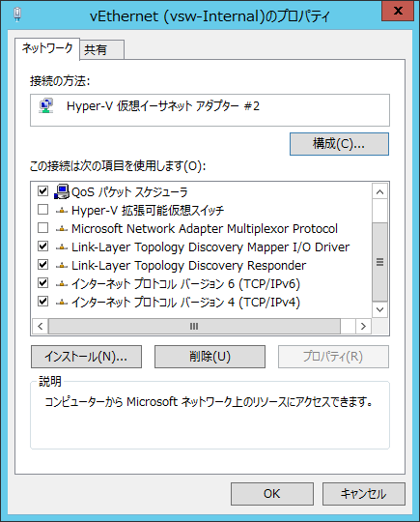This screenshot has width=420, height=522.
Task: Click the horizontal scroll right arrow
Action: coord(363,327)
